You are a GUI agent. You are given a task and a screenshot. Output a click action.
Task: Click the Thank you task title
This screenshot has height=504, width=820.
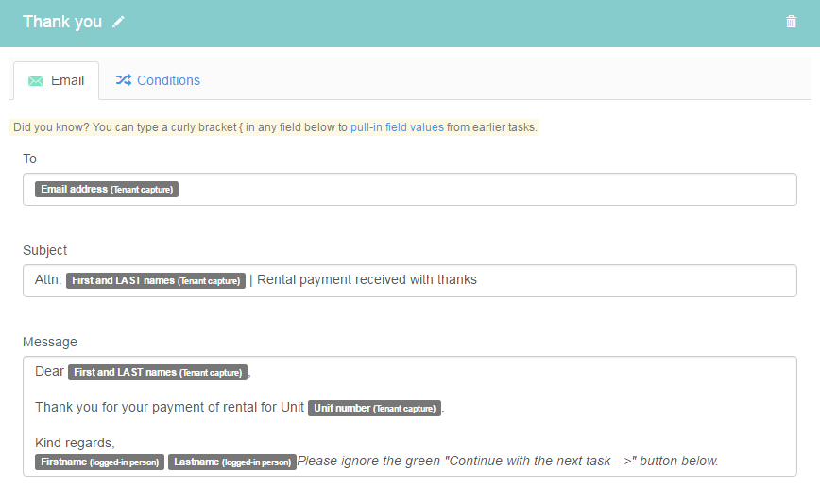(x=62, y=22)
